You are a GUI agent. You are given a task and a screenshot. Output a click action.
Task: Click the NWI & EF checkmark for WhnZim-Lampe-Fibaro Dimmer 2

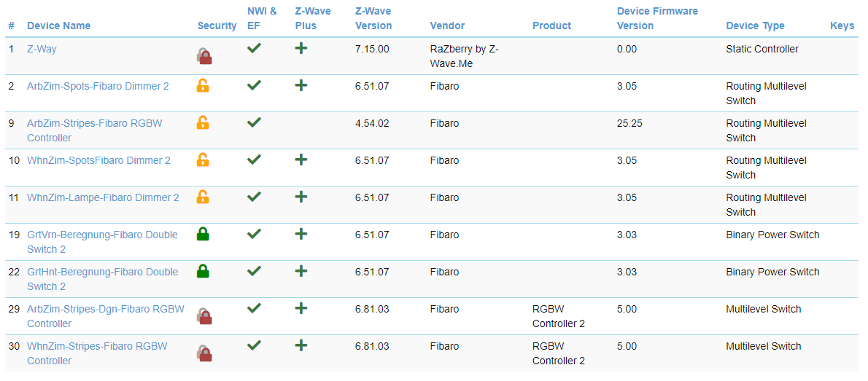[254, 197]
